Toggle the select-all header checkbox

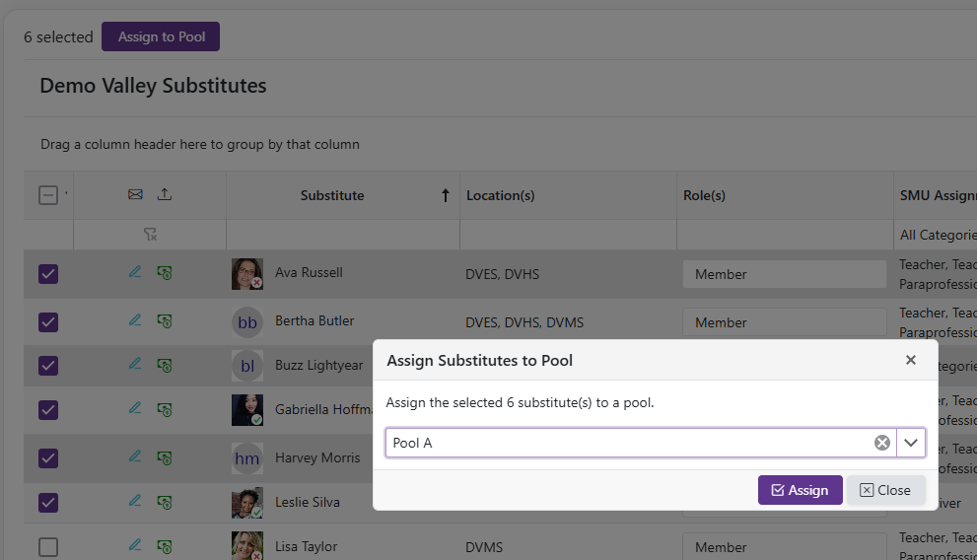tap(48, 195)
